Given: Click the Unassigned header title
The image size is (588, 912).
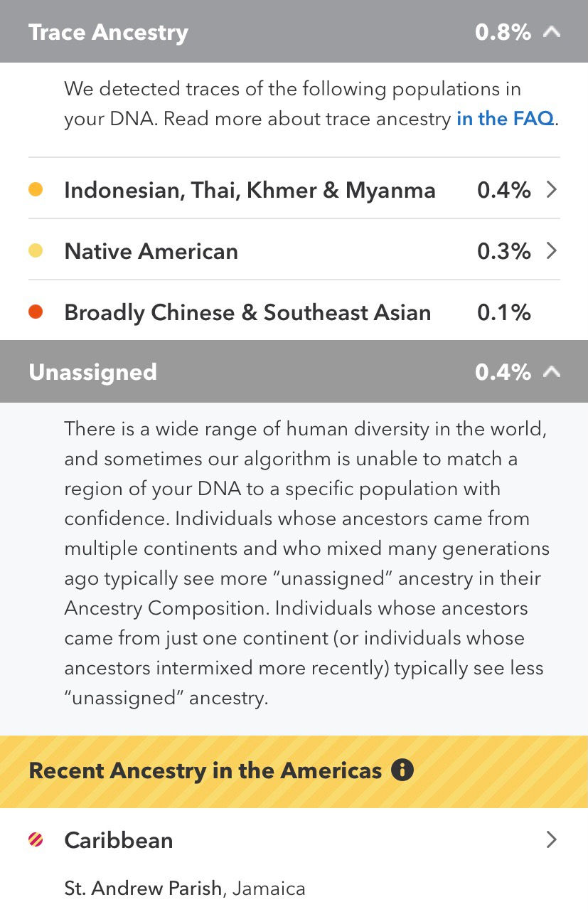Looking at the screenshot, I should tap(92, 372).
